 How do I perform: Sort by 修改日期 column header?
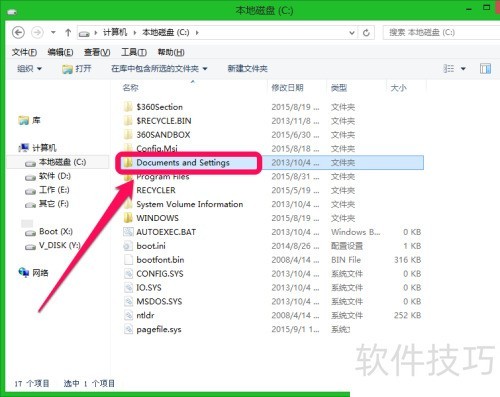[x=287, y=88]
